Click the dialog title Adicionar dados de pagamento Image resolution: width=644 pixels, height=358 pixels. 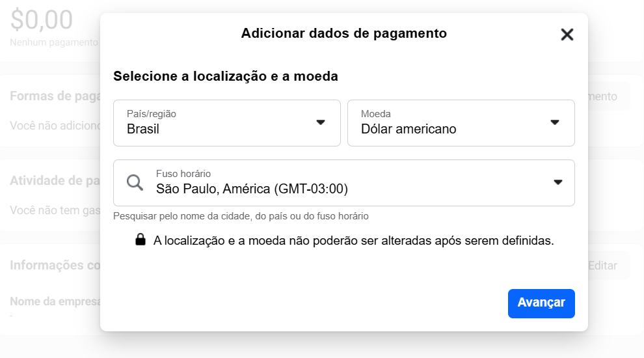pos(343,33)
